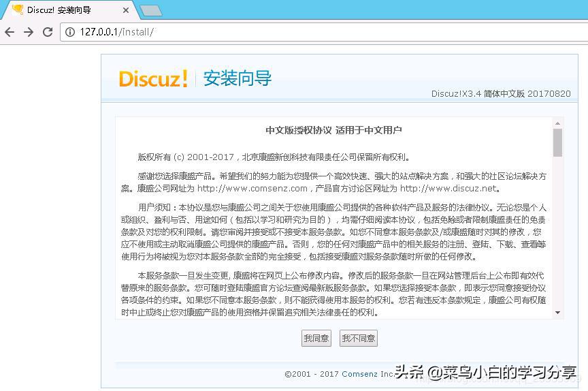Screen dimensions: 588x391
Task: Click the 我不同意 button
Action: [358, 338]
